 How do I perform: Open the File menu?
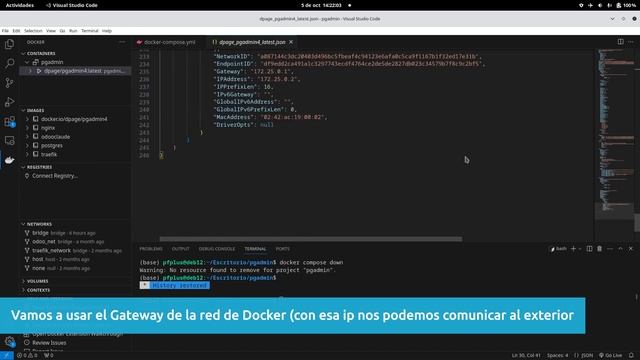click(x=5, y=31)
